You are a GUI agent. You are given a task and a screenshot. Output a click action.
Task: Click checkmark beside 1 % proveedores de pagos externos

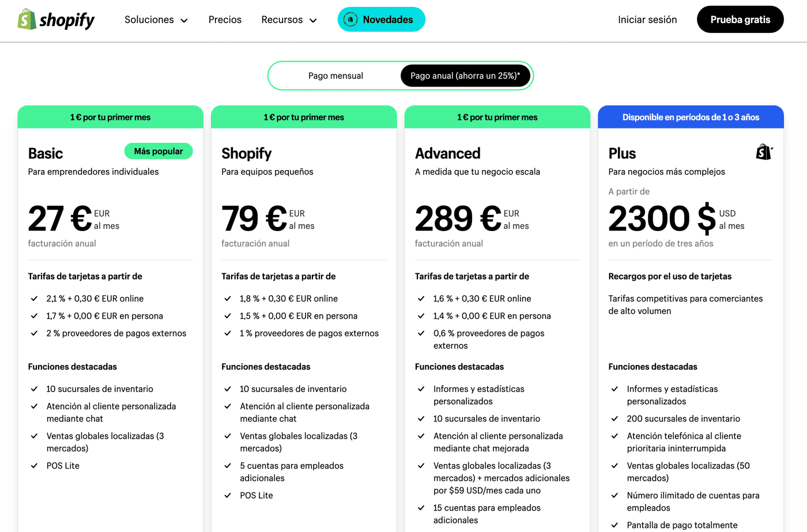coord(228,333)
